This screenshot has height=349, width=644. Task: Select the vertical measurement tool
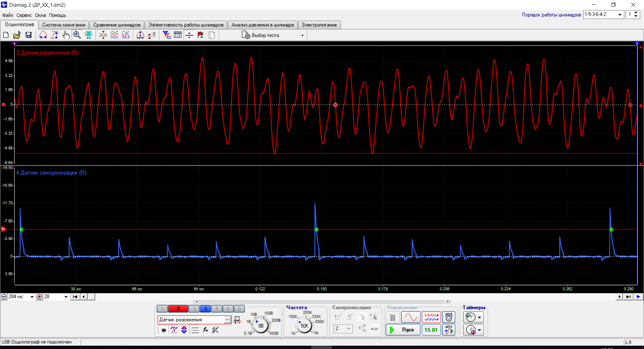point(55,35)
